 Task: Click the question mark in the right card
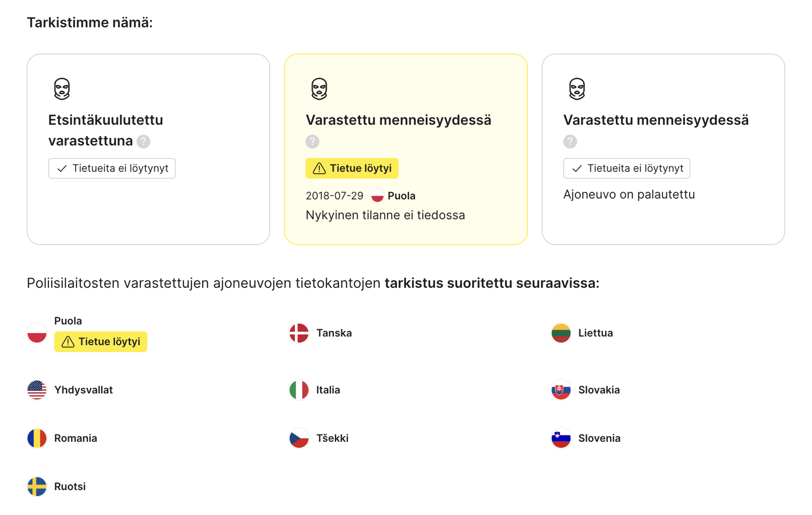point(570,141)
